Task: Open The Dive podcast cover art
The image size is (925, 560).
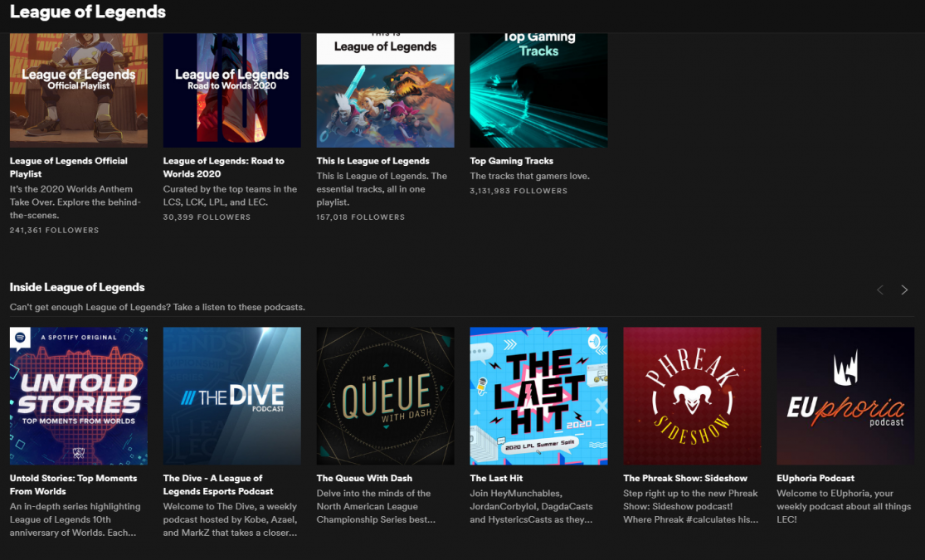Action: (231, 396)
